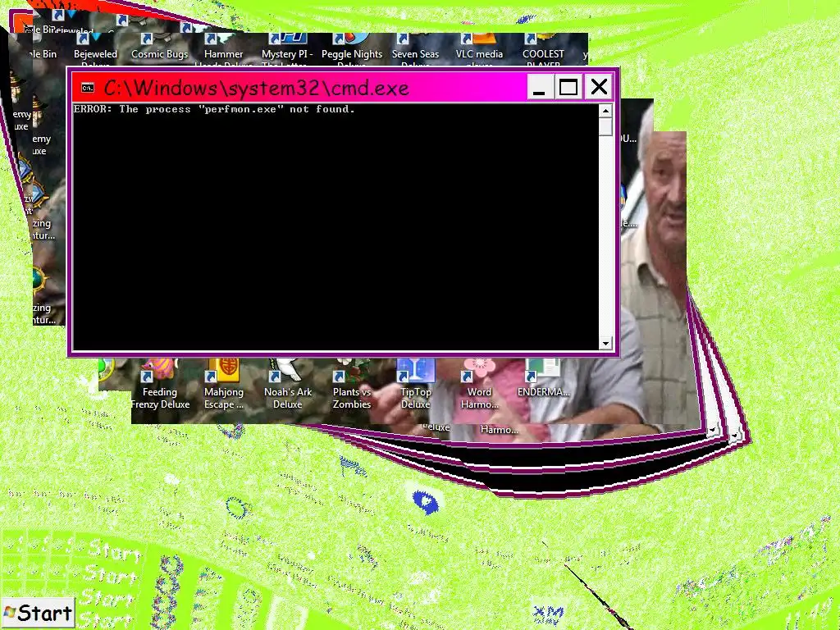The width and height of the screenshot is (840, 630).
Task: Select the Peggle Nights Deluxe shortcut
Action: click(x=352, y=51)
